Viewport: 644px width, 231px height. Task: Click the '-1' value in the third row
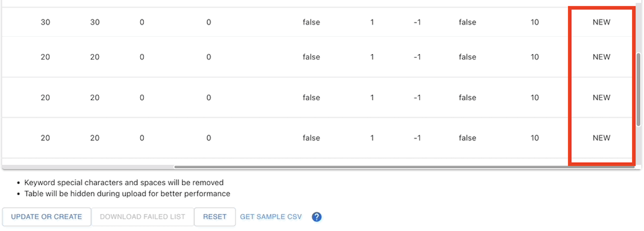[x=417, y=98]
